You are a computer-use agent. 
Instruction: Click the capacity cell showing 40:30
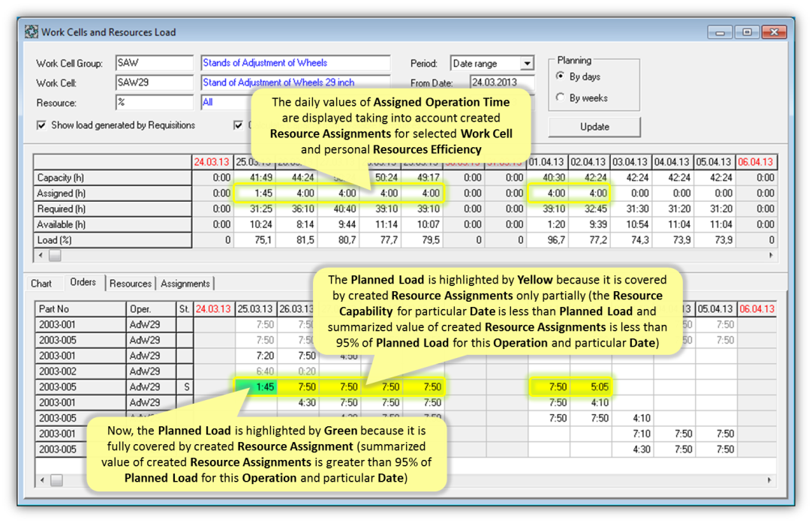tap(547, 178)
